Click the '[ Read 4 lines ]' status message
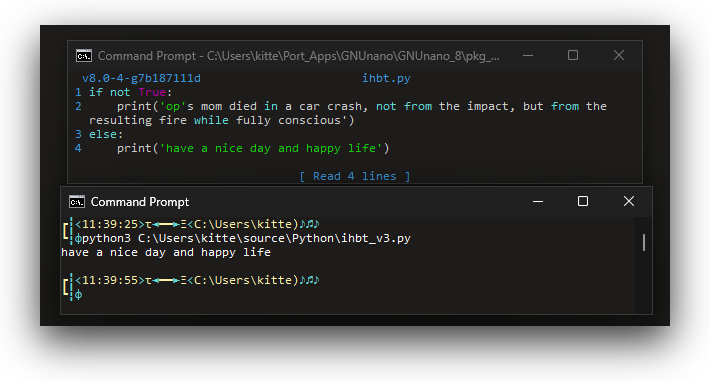 (x=355, y=176)
